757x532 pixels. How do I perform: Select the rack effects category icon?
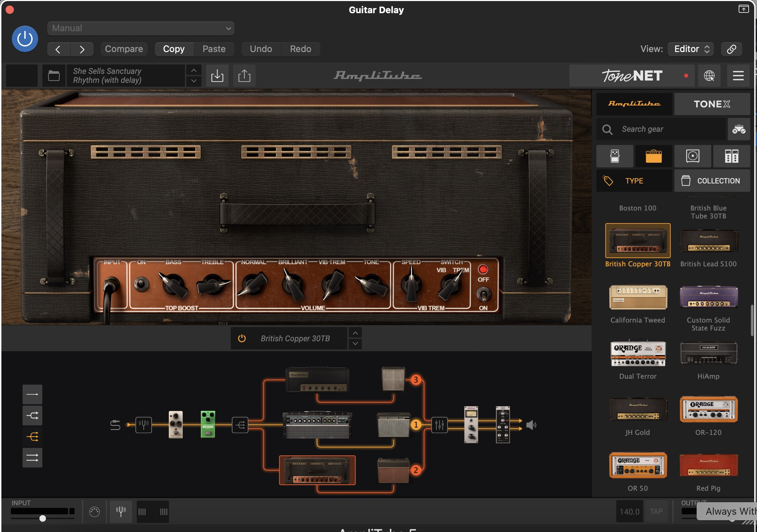[x=732, y=156]
